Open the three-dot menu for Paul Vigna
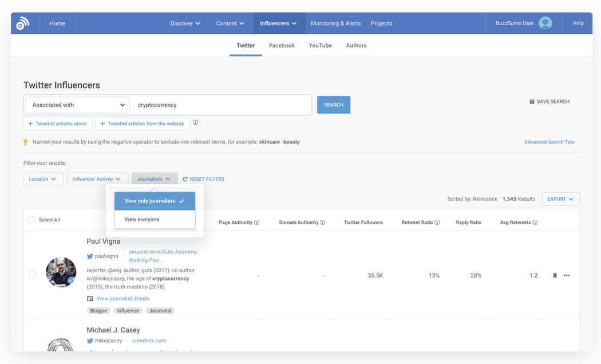 coord(567,276)
